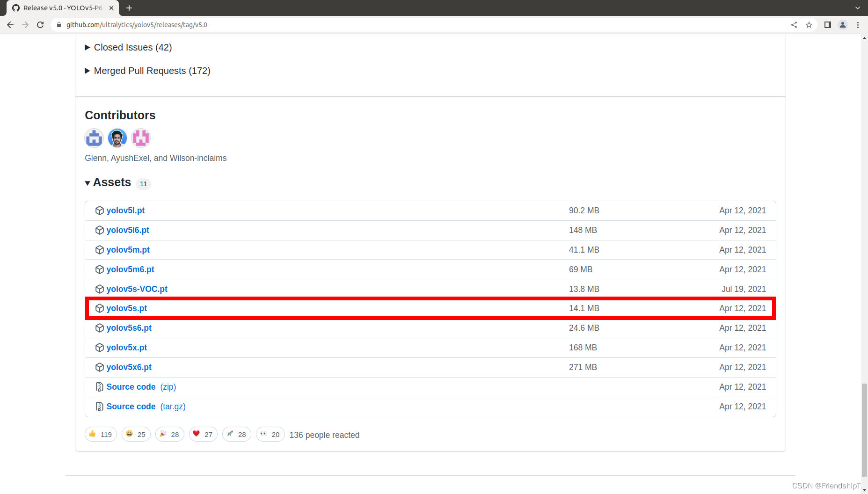Open Wilson-inclaims pink contributor avatar
Screen dimensions: 868x494
coord(141,138)
